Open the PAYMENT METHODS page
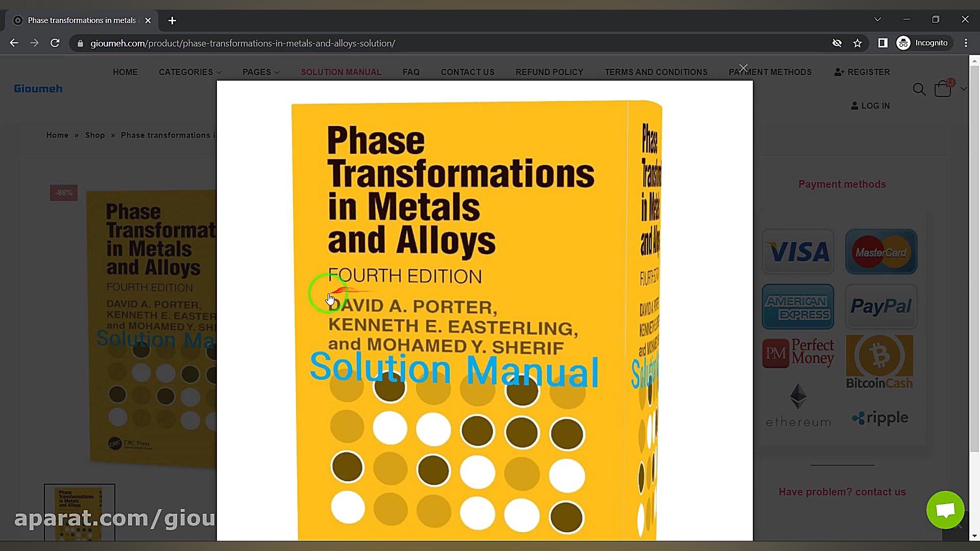Viewport: 980px width, 551px height. click(770, 72)
